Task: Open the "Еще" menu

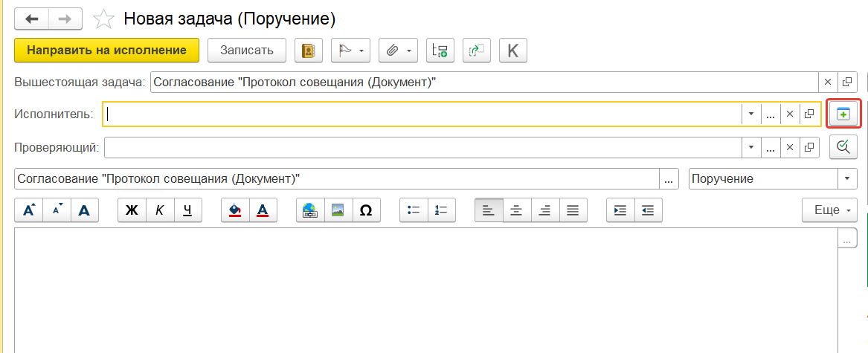Action: [830, 210]
